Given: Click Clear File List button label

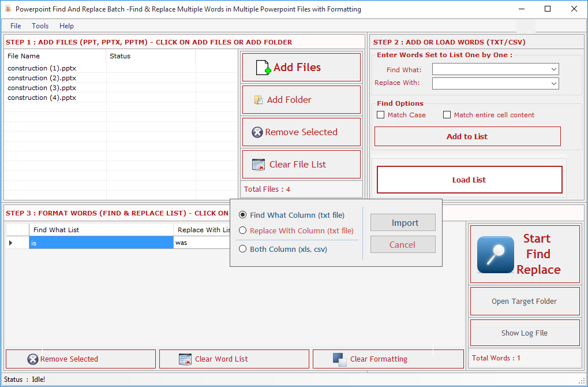Looking at the screenshot, I should pyautogui.click(x=298, y=165).
